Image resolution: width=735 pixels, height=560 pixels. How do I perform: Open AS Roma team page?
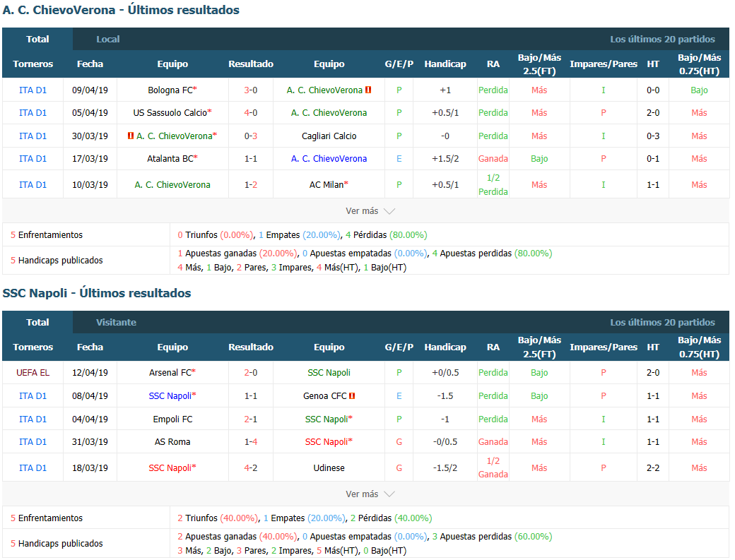click(x=172, y=441)
